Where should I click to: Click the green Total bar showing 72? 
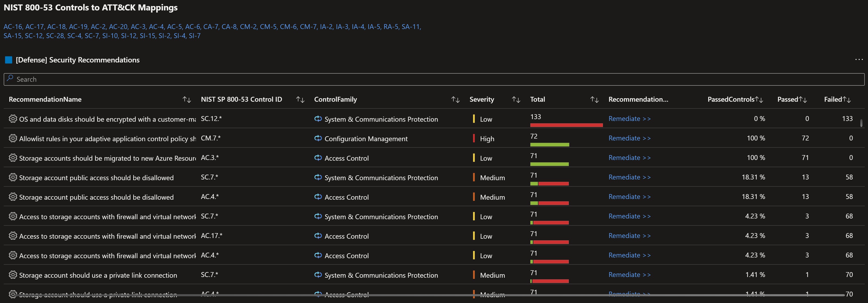tap(550, 145)
